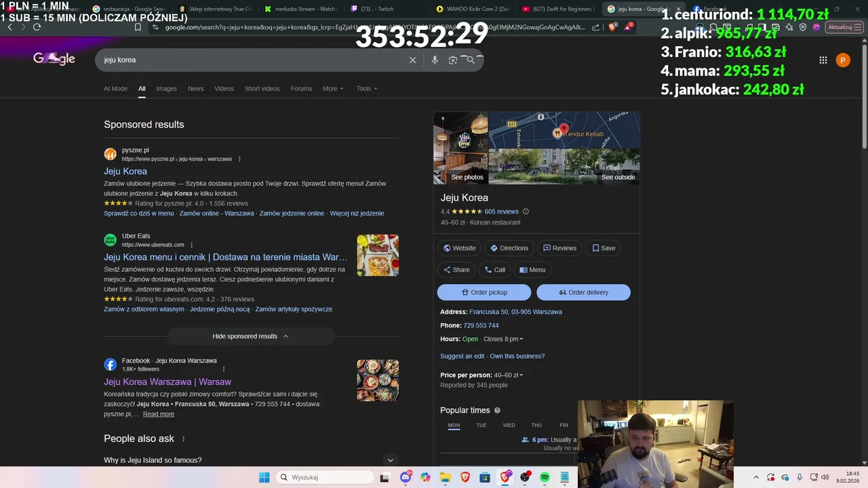Start voice search with the microphone icon
The image size is (868, 488).
click(x=435, y=60)
